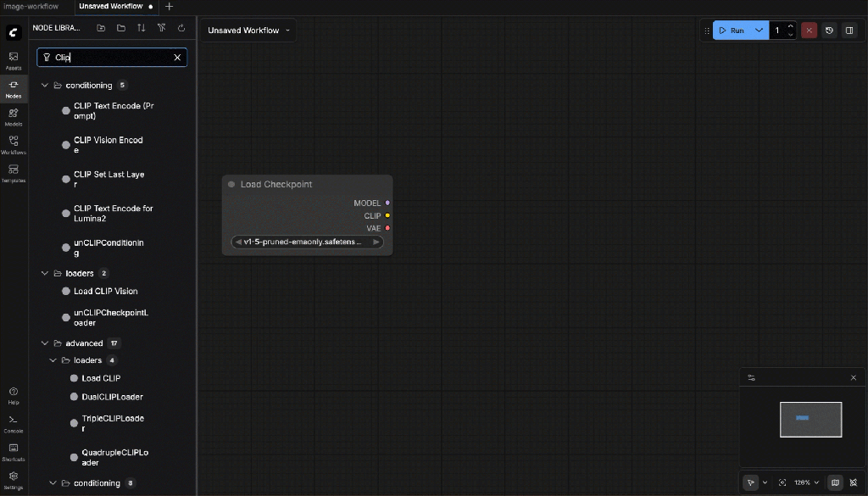Open the queue history icon

coord(829,31)
